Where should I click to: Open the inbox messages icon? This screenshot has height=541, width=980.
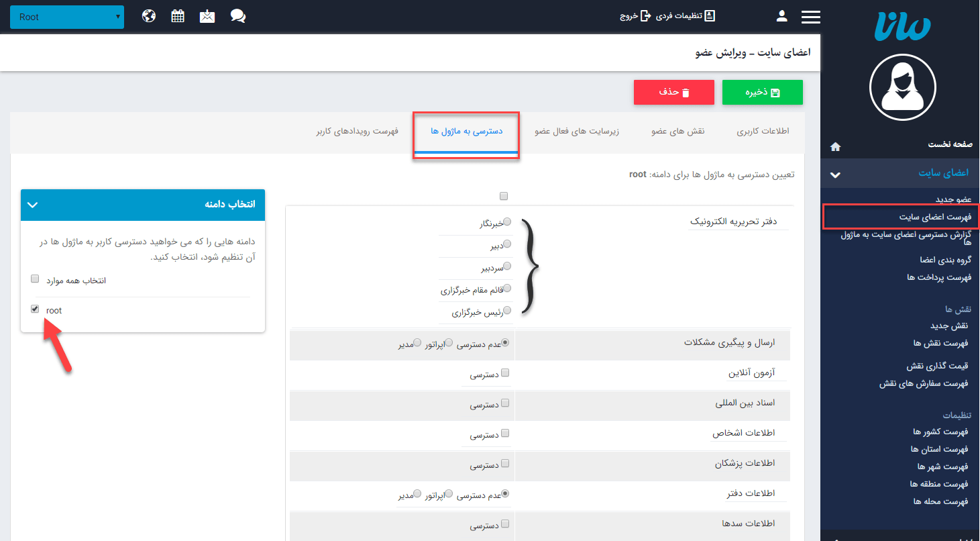(x=207, y=15)
